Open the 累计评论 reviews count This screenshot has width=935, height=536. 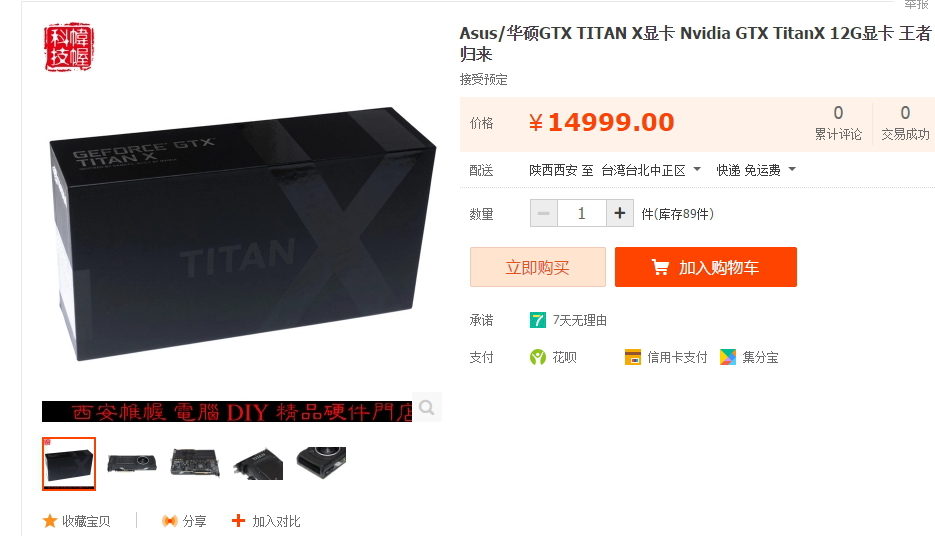pos(838,123)
